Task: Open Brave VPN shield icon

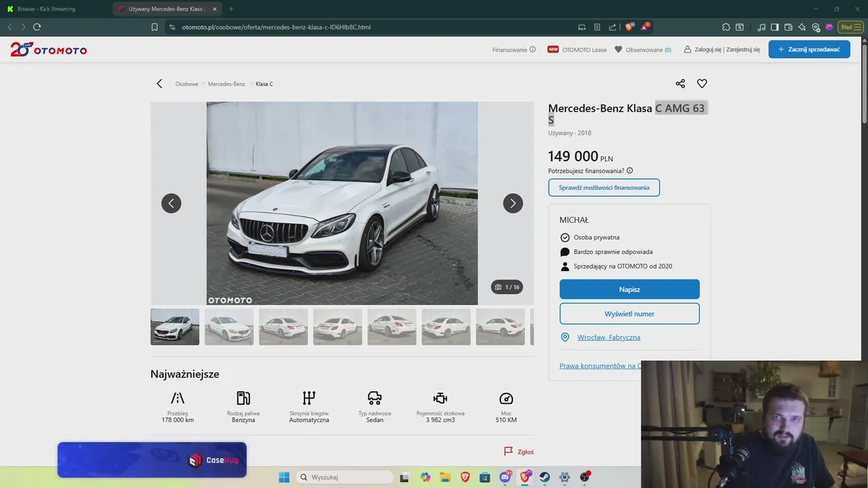Action: (x=815, y=27)
